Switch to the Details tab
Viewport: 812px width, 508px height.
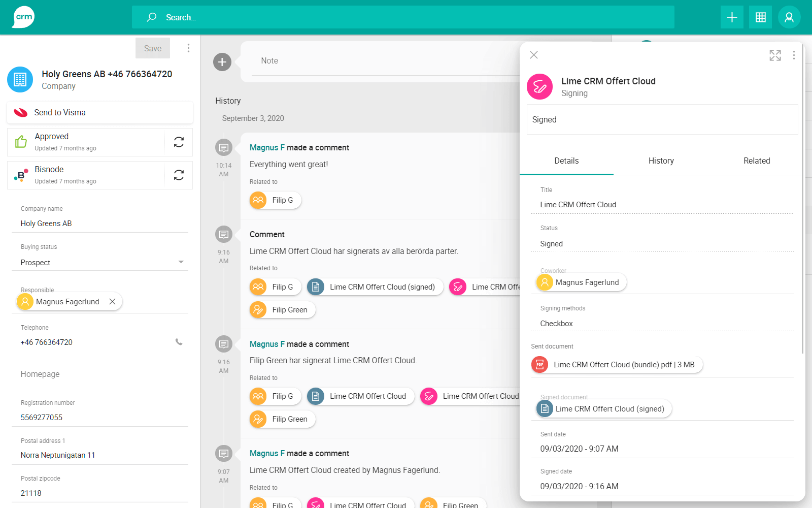(x=566, y=161)
